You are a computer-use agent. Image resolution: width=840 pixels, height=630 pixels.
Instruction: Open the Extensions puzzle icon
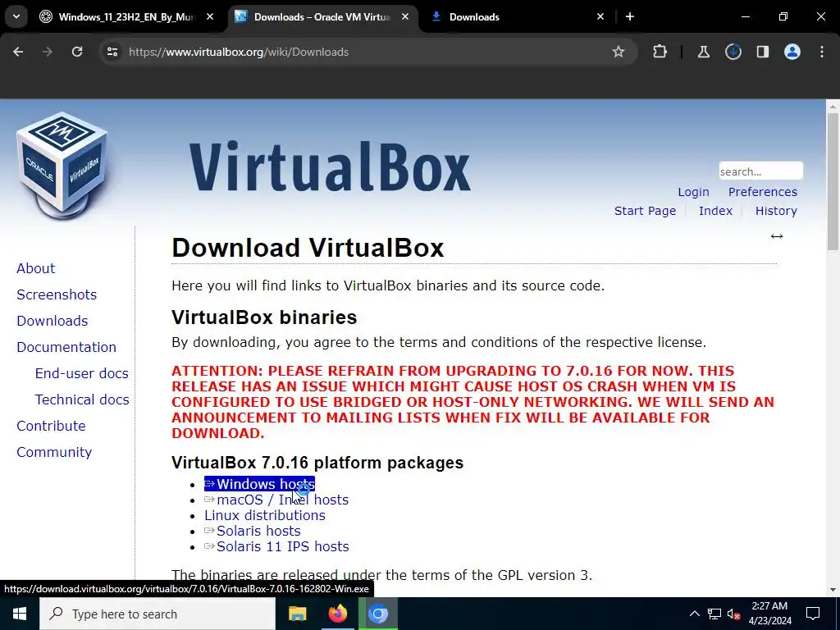[x=660, y=52]
